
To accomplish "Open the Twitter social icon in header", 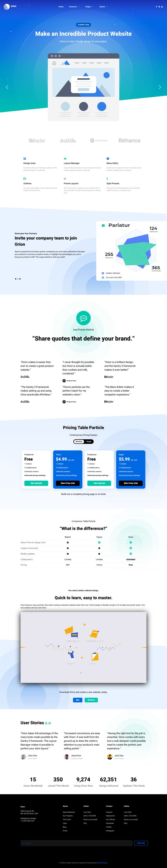I will click(x=159, y=7).
